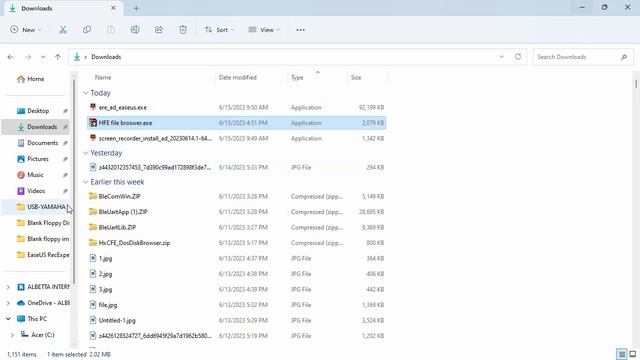Expand the address bar history dropdown
This screenshot has height=360, width=640.
(x=502, y=57)
